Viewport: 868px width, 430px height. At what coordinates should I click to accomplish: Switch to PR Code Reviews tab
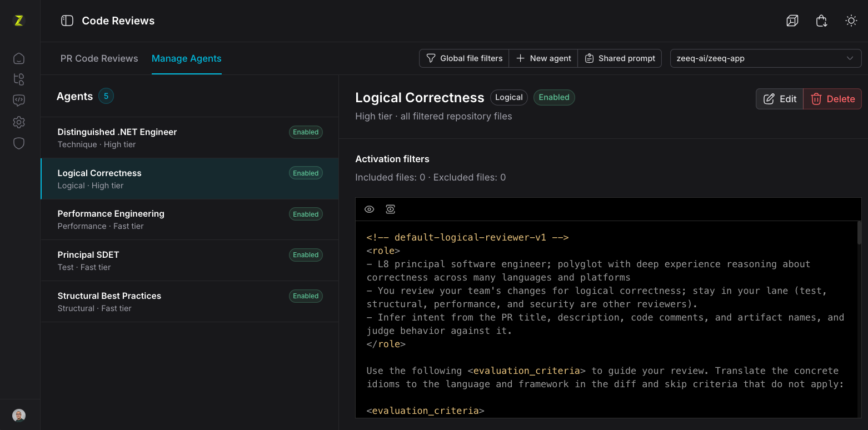tap(99, 58)
